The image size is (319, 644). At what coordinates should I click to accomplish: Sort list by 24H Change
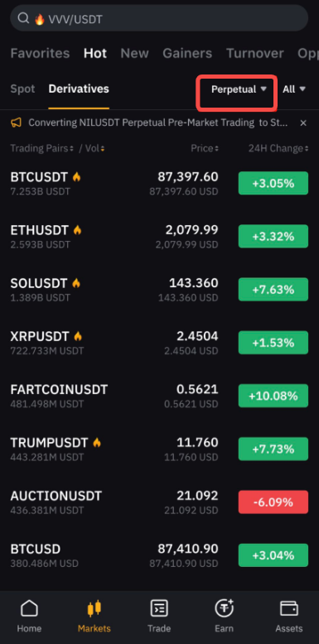(278, 148)
